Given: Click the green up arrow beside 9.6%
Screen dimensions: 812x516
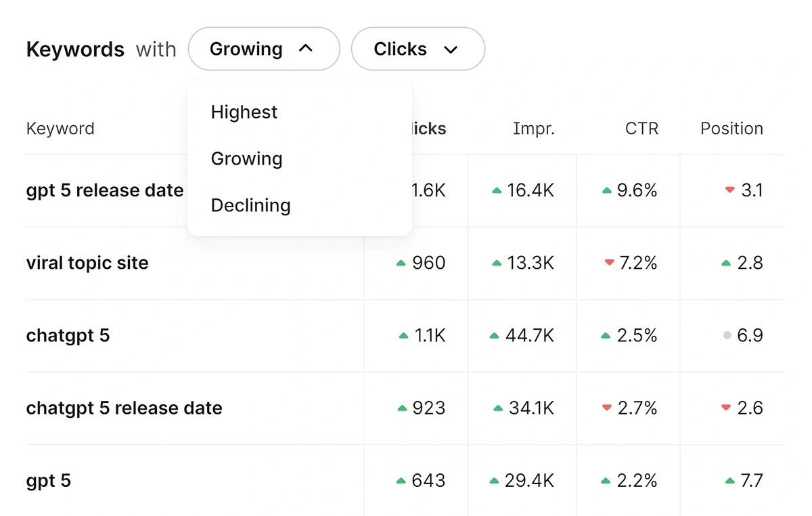Looking at the screenshot, I should (607, 191).
